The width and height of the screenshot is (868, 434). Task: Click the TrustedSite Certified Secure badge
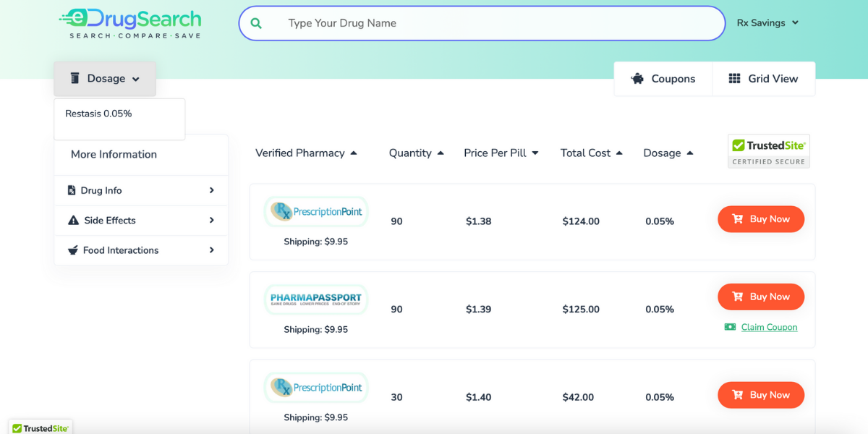coord(768,151)
